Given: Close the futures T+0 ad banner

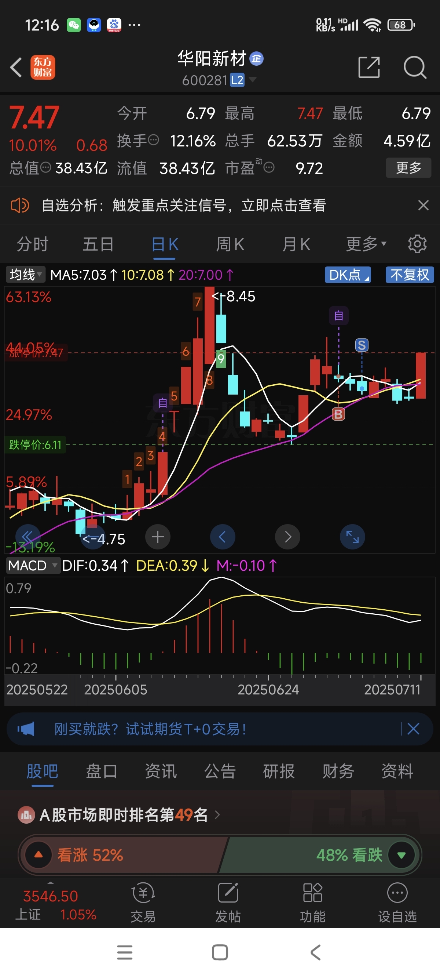Looking at the screenshot, I should [x=413, y=729].
